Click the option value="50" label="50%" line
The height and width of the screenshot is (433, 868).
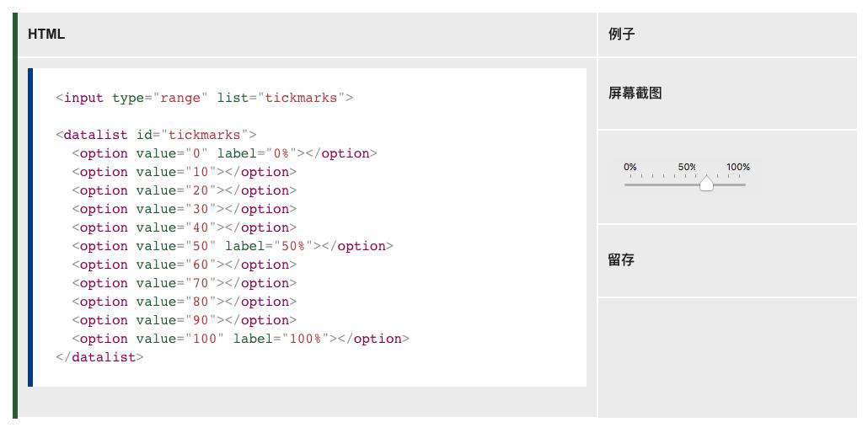[x=233, y=246]
